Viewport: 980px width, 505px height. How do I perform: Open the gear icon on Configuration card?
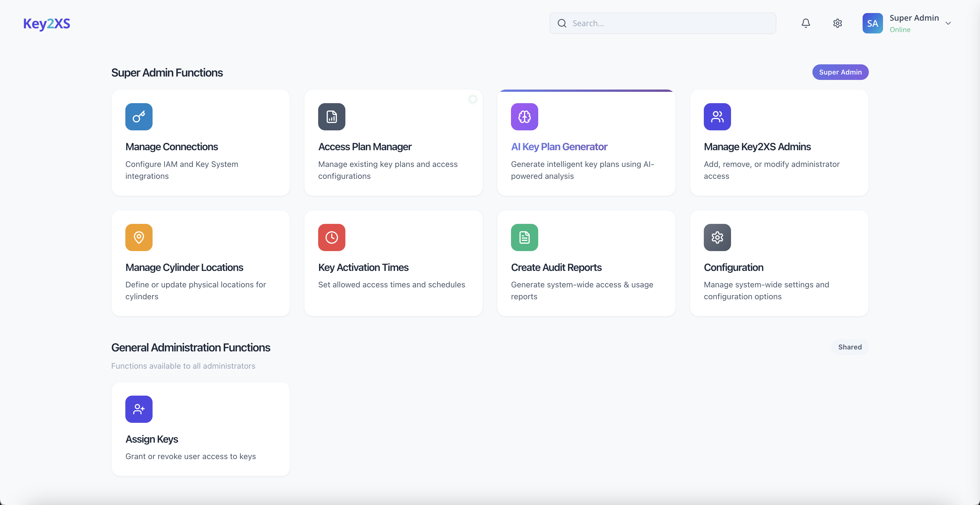(717, 237)
